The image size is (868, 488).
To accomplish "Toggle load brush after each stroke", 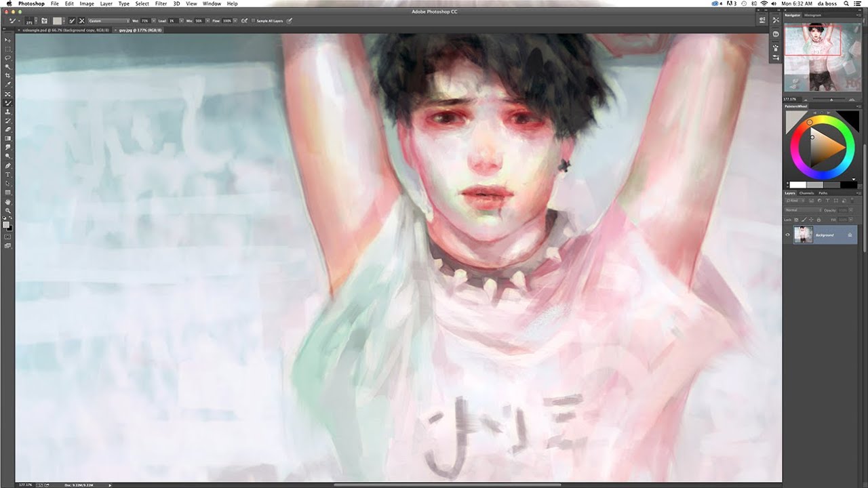I will tap(72, 21).
